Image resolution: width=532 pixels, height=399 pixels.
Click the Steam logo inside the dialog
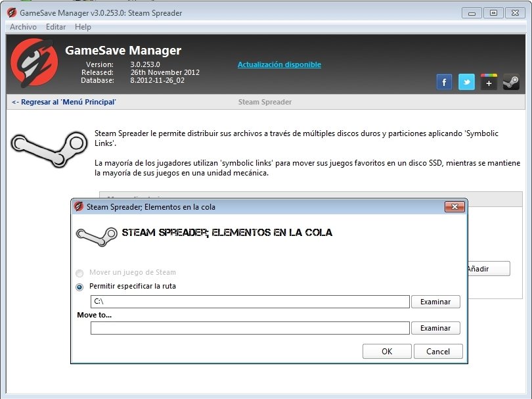tap(97, 236)
